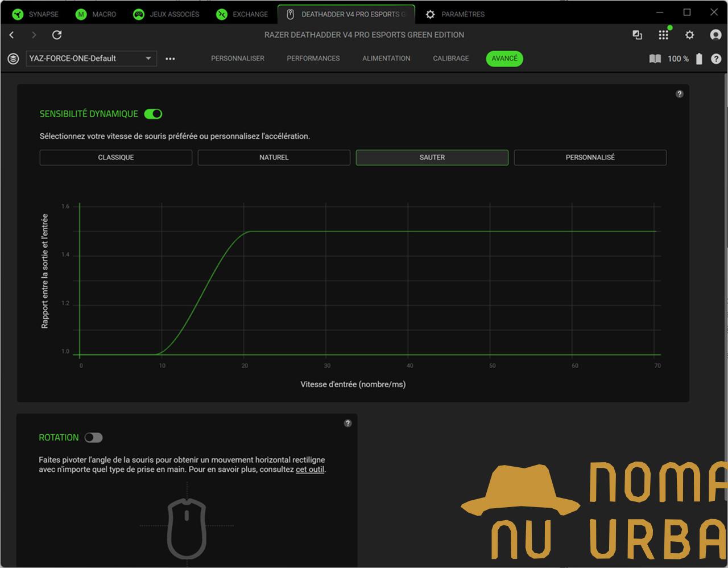Open the settings gear icon in header
This screenshot has height=568, width=728.
point(689,35)
